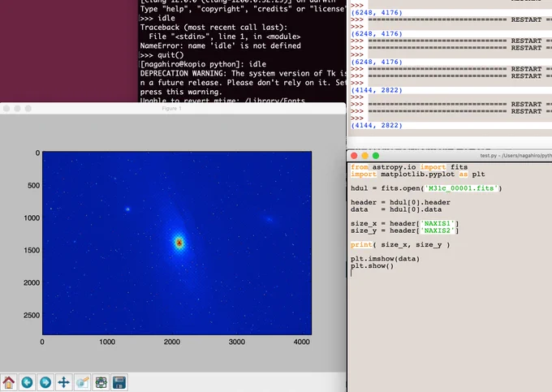This screenshot has height=392, width=552.
Task: Click the Figure 1 title bar
Action: point(172,109)
